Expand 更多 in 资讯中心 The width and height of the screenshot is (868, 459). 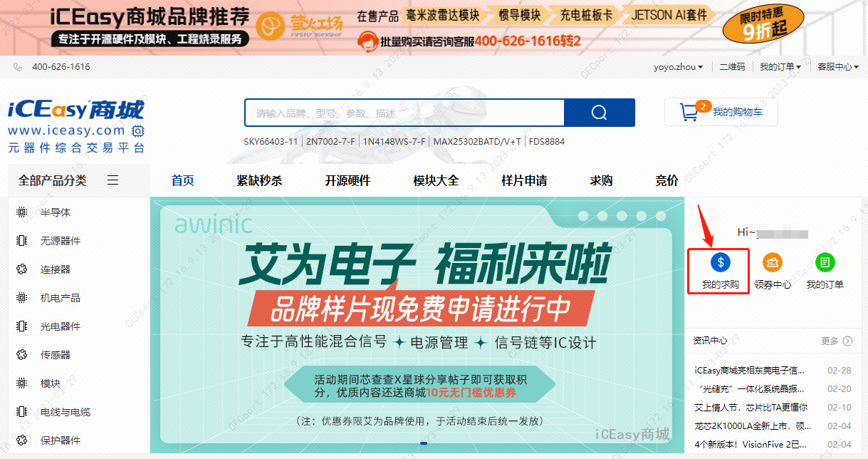837,341
